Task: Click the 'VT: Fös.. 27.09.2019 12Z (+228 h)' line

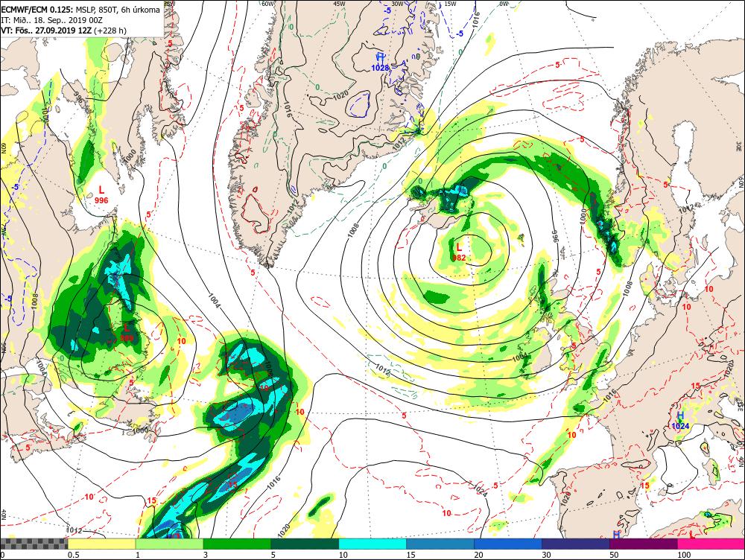Action: coord(63,31)
